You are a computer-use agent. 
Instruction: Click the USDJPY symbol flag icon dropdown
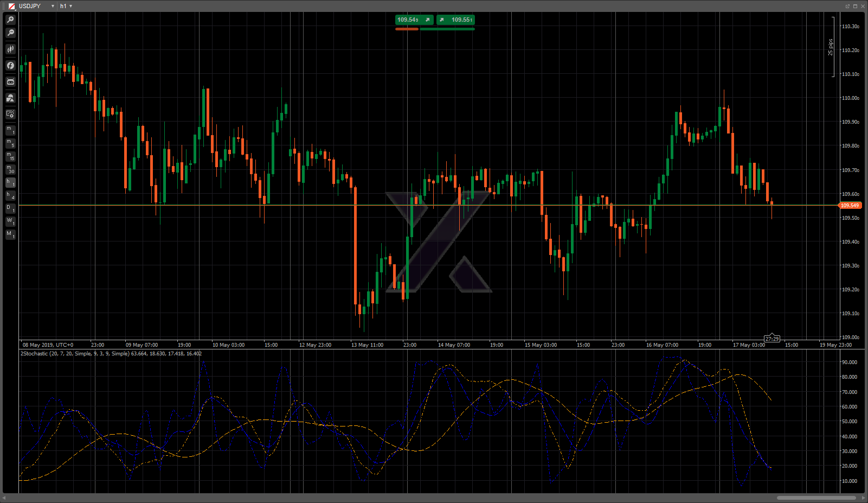tap(12, 6)
